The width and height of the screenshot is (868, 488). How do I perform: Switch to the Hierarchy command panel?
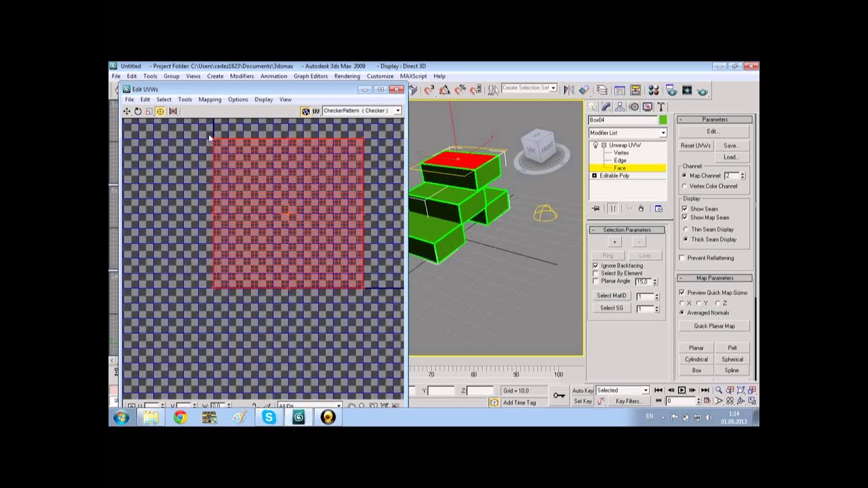pos(620,107)
